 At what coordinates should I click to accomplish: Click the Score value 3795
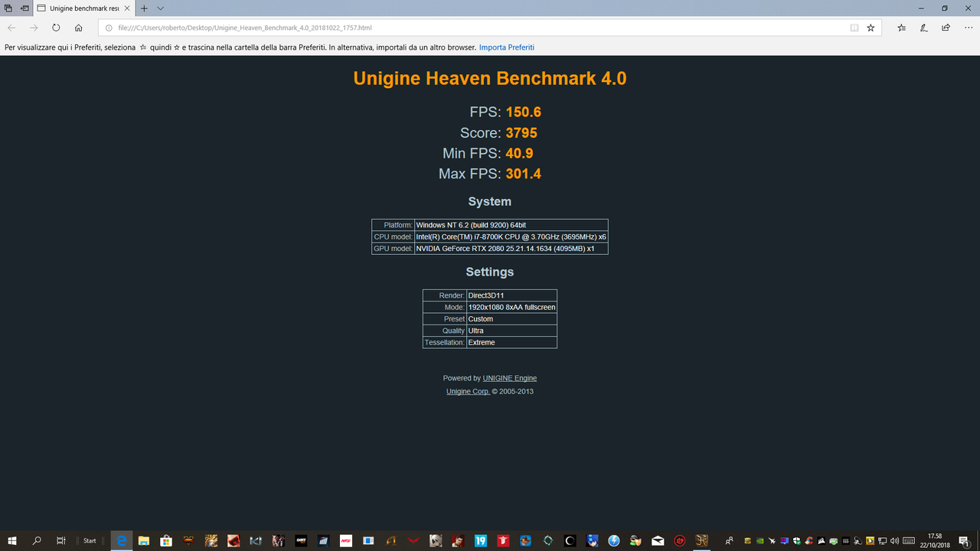click(521, 133)
